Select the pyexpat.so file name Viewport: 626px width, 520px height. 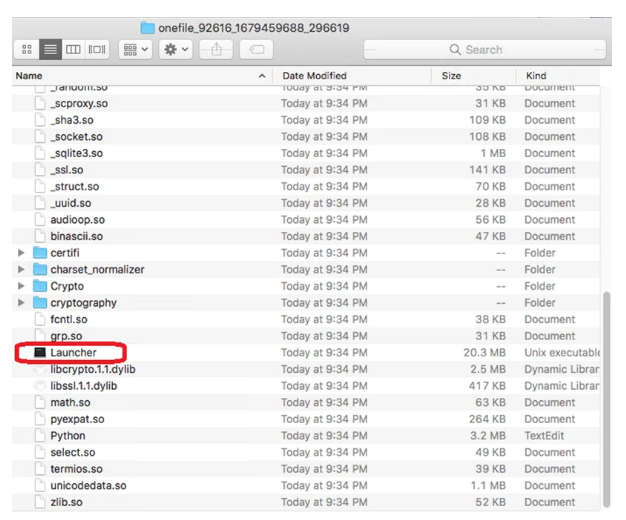point(77,419)
